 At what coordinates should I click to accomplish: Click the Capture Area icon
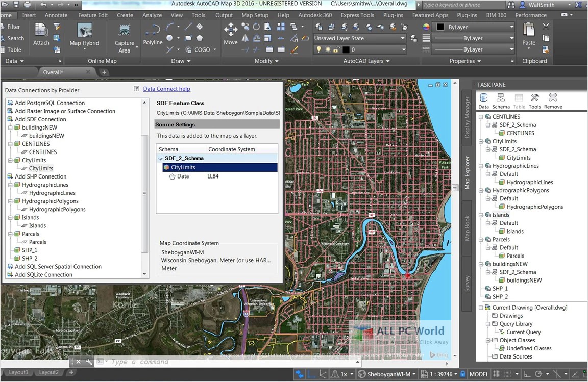[125, 31]
